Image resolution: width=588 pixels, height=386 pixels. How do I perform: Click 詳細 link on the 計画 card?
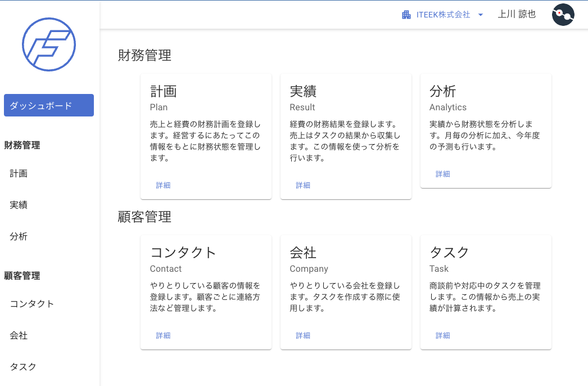[163, 185]
